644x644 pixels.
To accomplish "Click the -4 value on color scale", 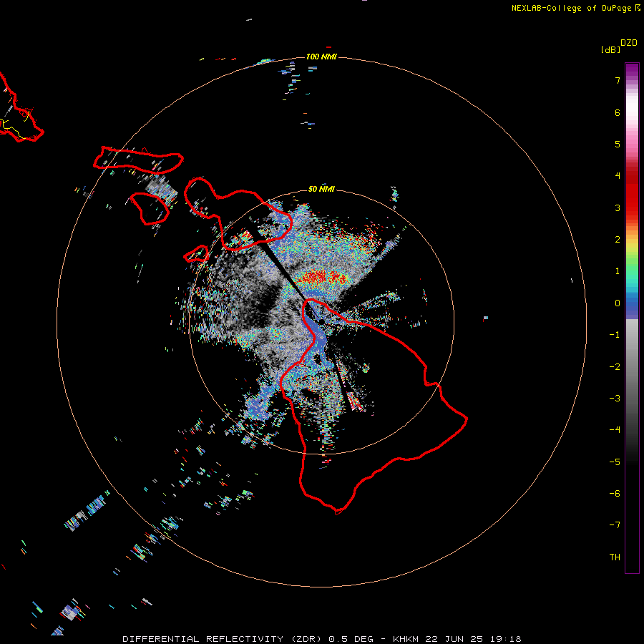I will (615, 430).
